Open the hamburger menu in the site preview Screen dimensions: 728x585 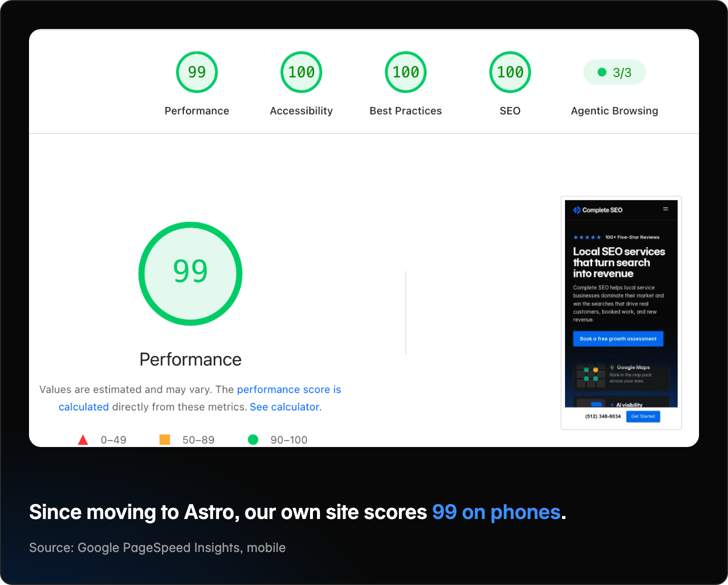(665, 209)
